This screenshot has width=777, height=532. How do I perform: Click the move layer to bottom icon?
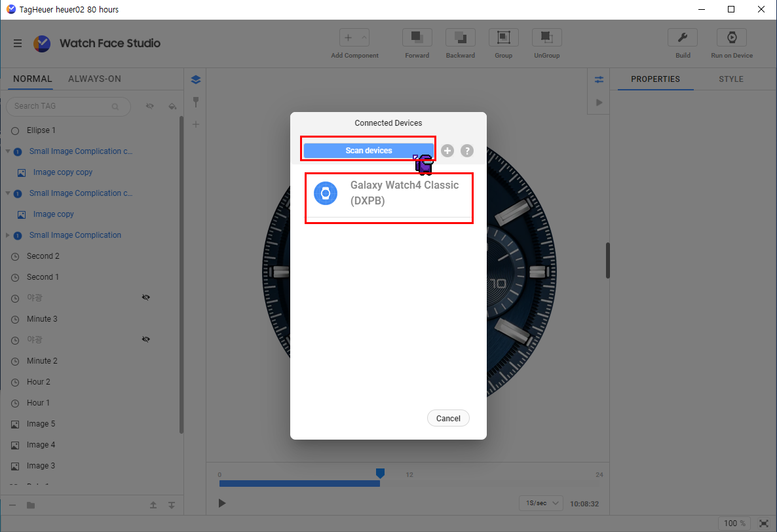(172, 505)
